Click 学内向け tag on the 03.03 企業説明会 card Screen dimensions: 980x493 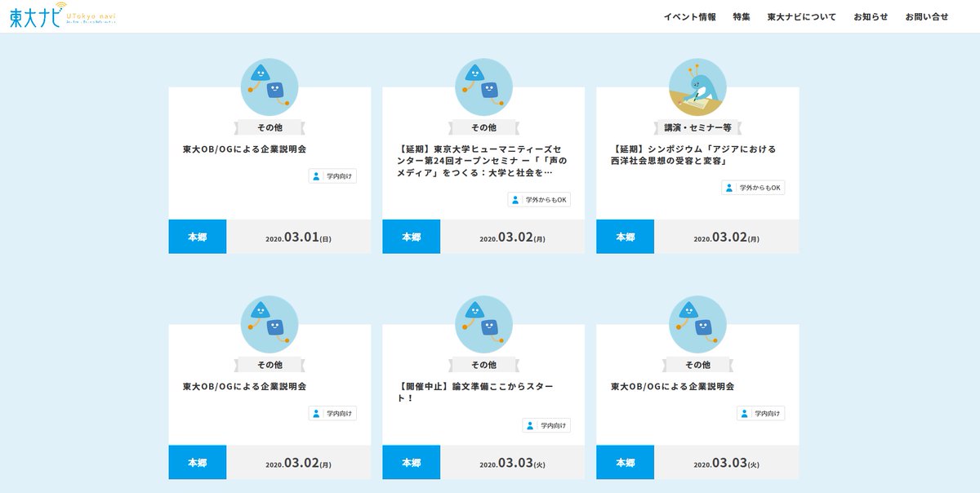(x=760, y=414)
